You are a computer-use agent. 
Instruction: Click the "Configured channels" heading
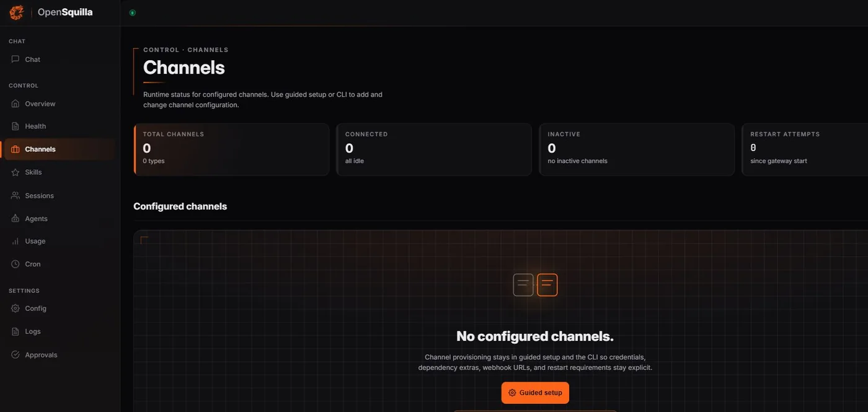(x=180, y=206)
